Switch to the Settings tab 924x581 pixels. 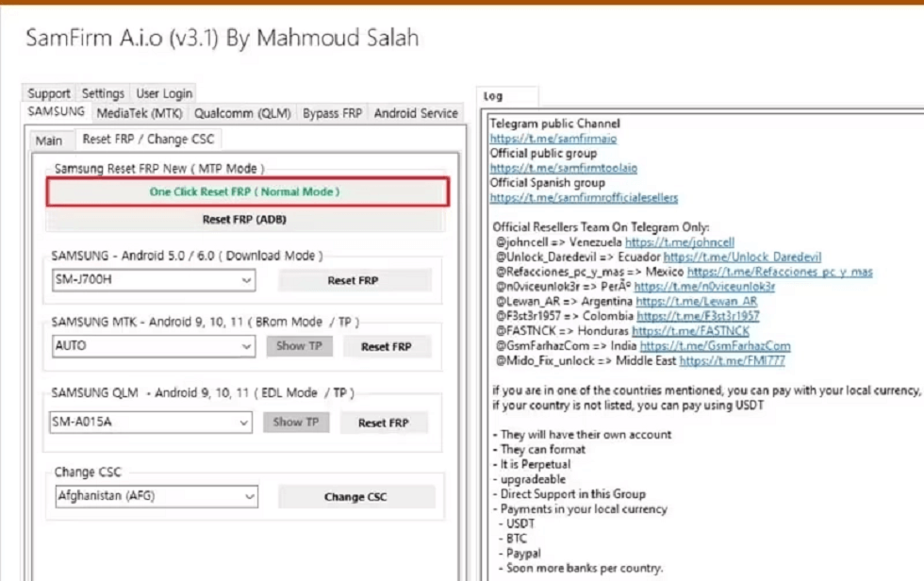[103, 93]
